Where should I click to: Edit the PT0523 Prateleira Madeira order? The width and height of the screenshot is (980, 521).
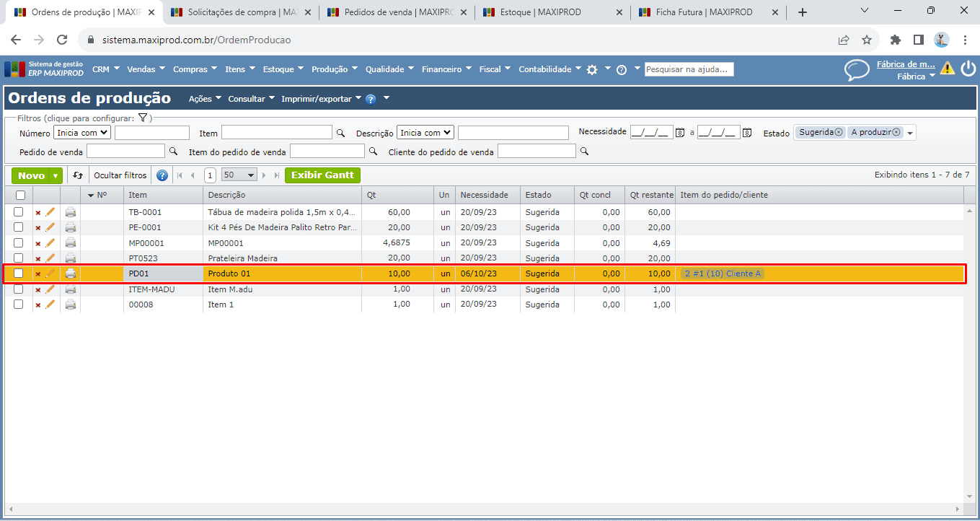50,258
